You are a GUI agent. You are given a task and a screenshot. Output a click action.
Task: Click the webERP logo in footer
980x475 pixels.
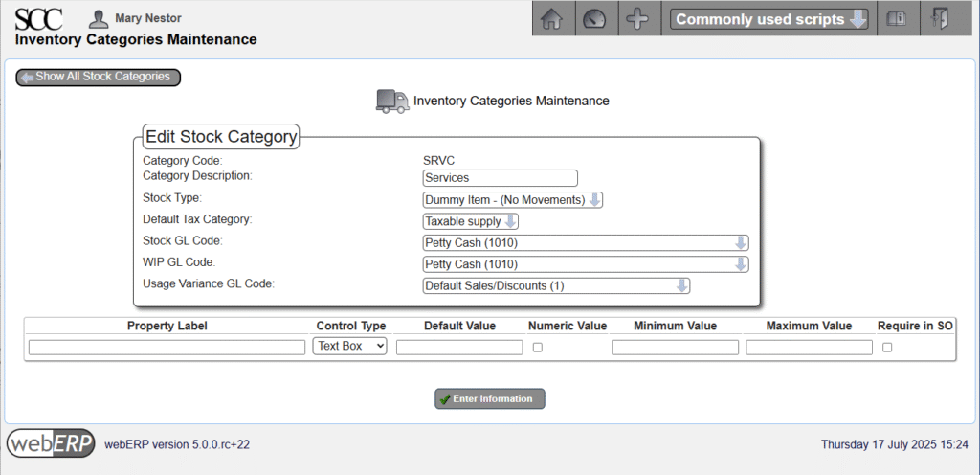[51, 443]
